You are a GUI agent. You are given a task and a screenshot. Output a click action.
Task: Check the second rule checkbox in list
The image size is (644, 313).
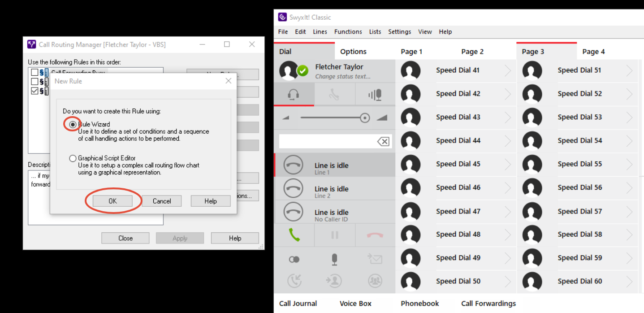click(x=35, y=82)
